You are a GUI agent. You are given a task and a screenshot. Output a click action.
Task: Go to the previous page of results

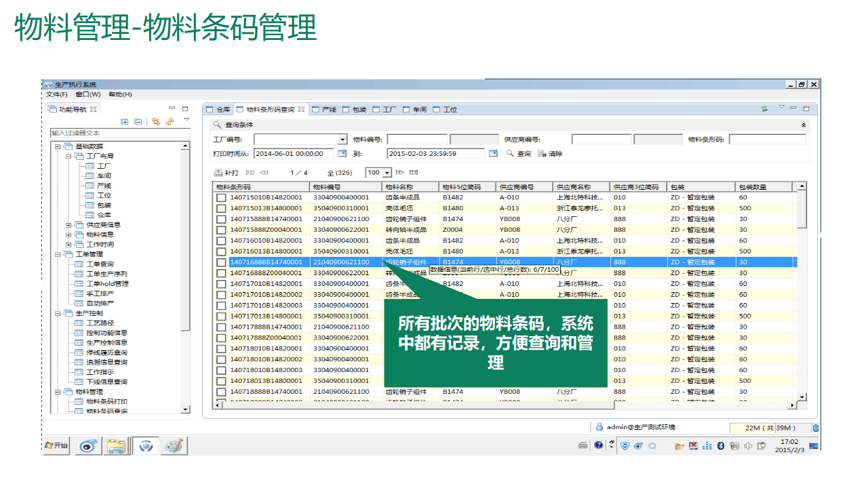coord(264,173)
